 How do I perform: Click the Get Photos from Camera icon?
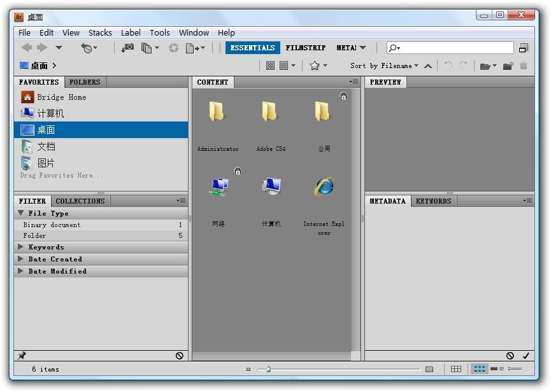coord(128,48)
